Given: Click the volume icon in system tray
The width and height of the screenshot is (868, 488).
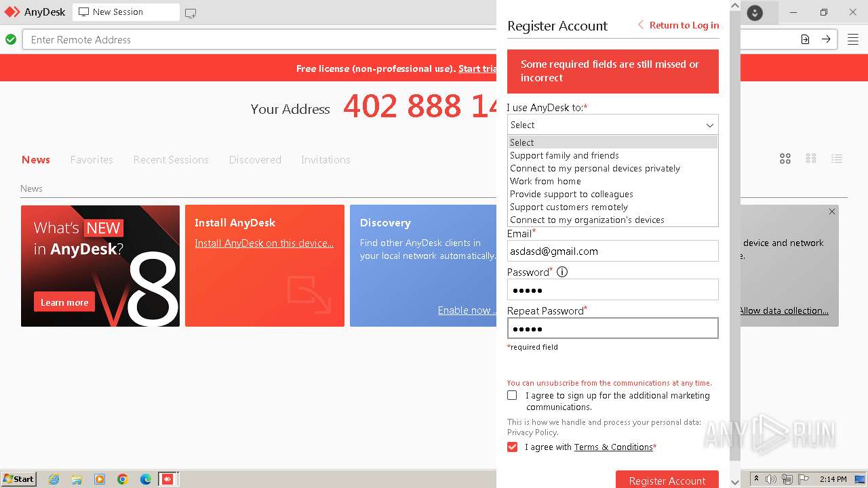Looking at the screenshot, I should 771,479.
